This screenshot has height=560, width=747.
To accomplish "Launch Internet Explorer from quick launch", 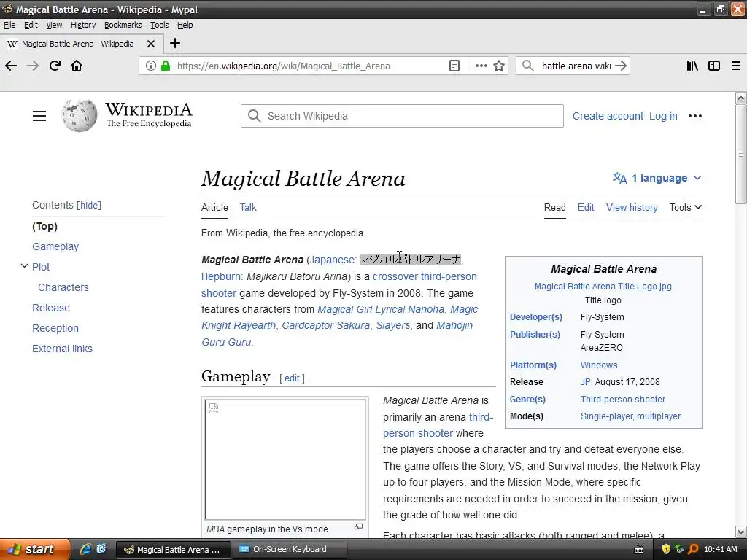I will pos(86,549).
